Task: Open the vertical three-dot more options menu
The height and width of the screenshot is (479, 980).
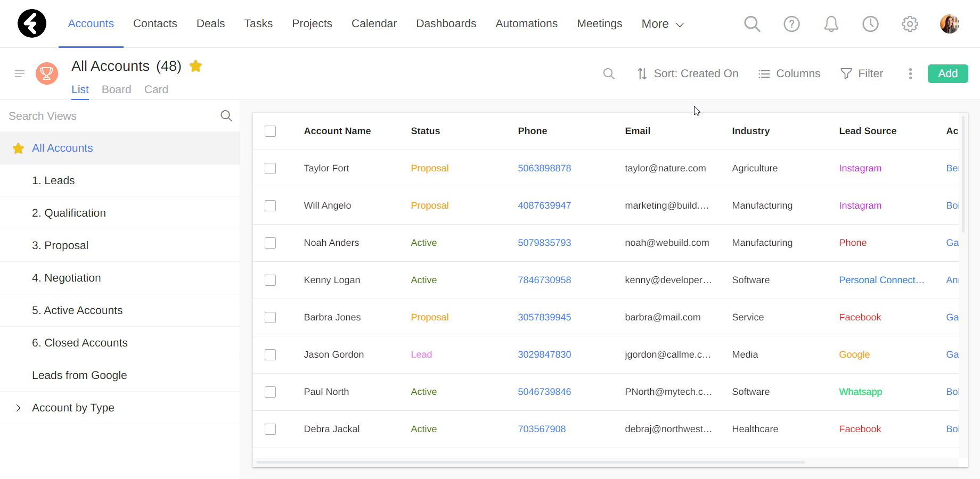Action: click(x=910, y=73)
